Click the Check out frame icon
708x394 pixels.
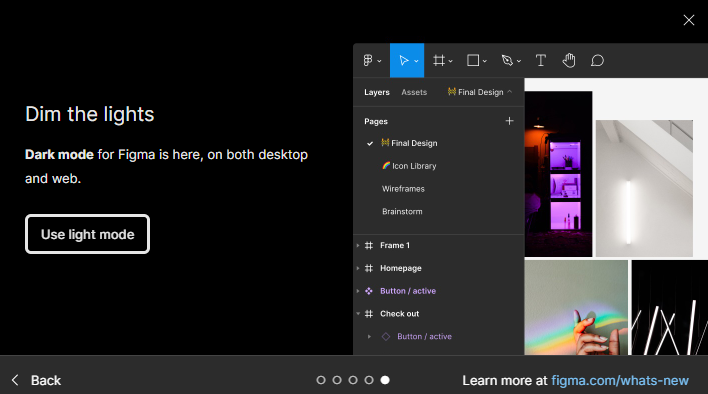369,314
